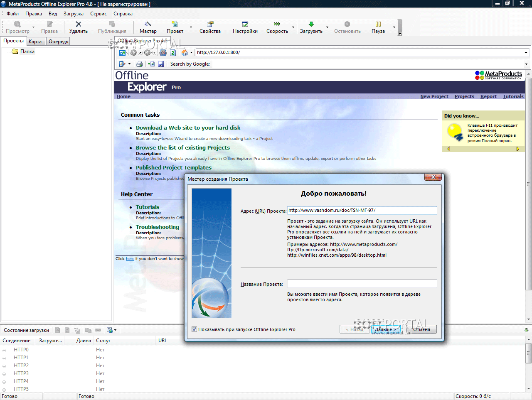532x400 pixels.
Task: Open the Пауза dropdown arrow
Action: [394, 27]
